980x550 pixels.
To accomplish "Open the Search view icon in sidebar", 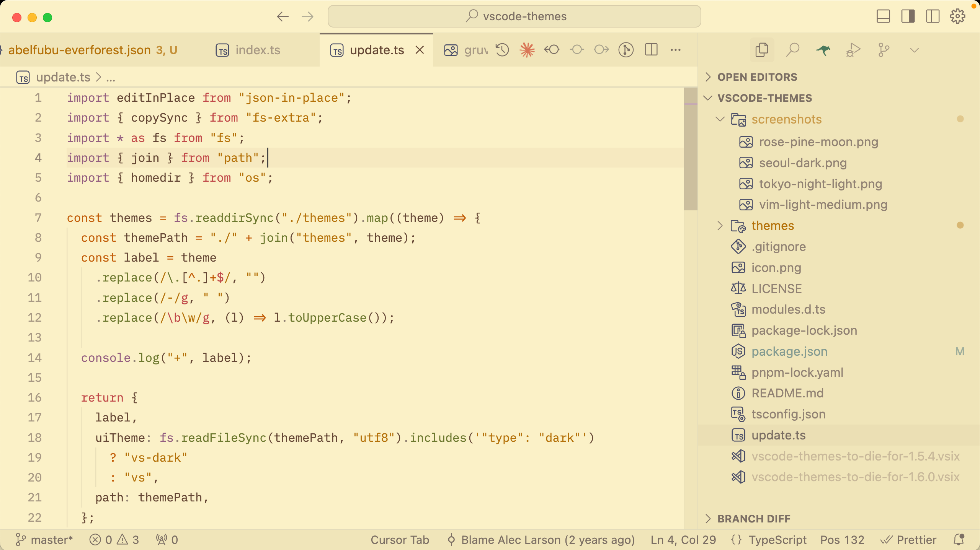I will click(x=792, y=50).
